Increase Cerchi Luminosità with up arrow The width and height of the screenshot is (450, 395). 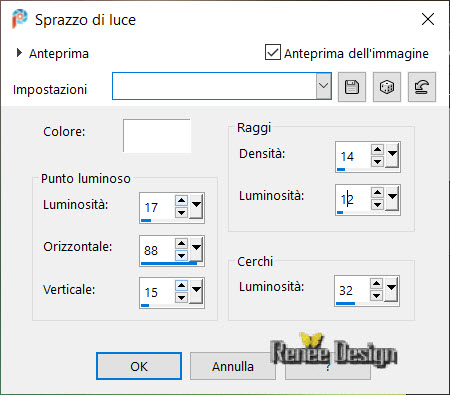376,284
